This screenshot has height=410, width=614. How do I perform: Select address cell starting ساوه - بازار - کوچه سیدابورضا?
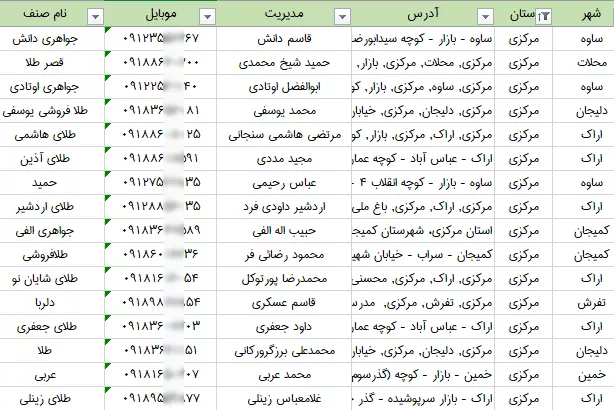pos(423,39)
